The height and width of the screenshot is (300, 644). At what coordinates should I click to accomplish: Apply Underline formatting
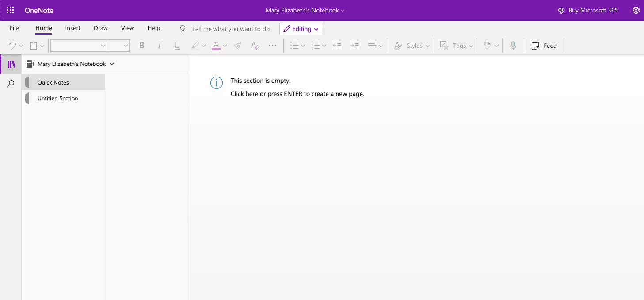click(x=177, y=45)
